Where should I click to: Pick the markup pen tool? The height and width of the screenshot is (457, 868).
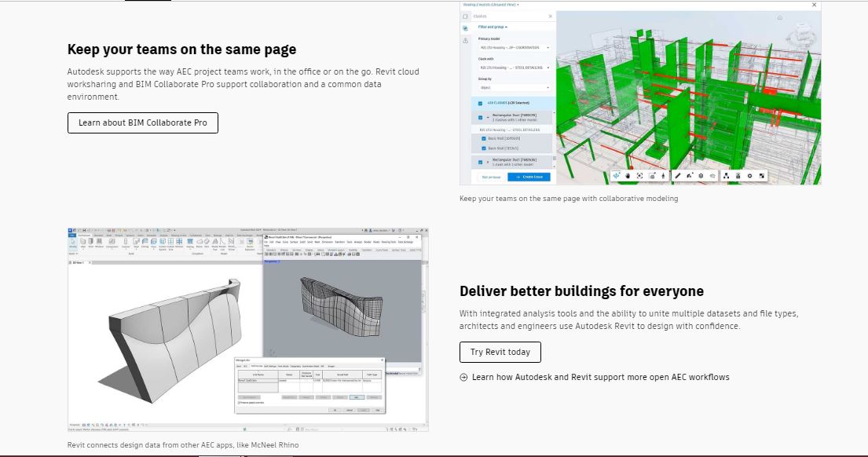(677, 176)
